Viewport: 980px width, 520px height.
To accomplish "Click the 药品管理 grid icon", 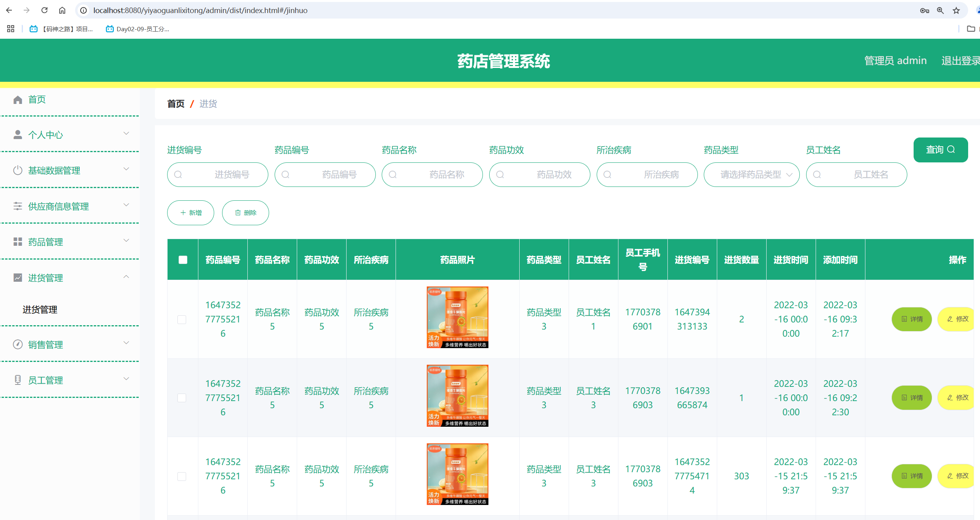I will 17,242.
